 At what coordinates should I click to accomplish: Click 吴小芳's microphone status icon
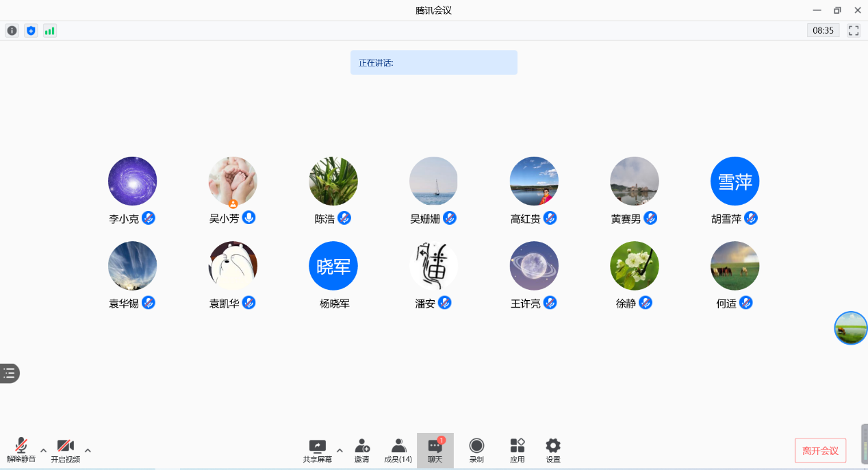[249, 218]
